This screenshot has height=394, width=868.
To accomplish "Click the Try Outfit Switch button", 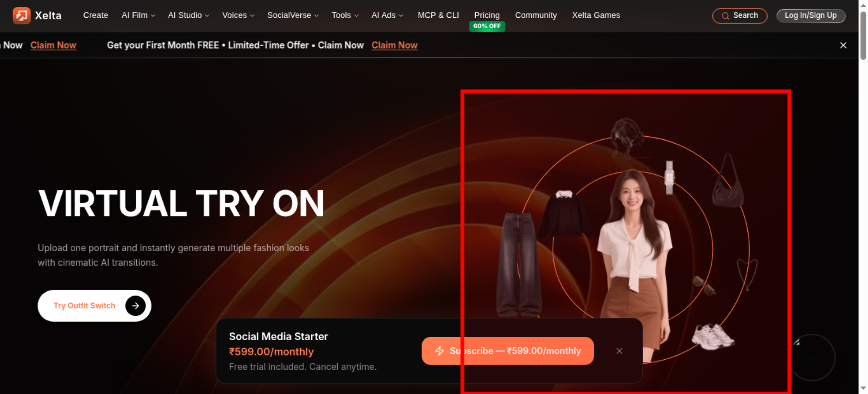I will click(x=94, y=306).
